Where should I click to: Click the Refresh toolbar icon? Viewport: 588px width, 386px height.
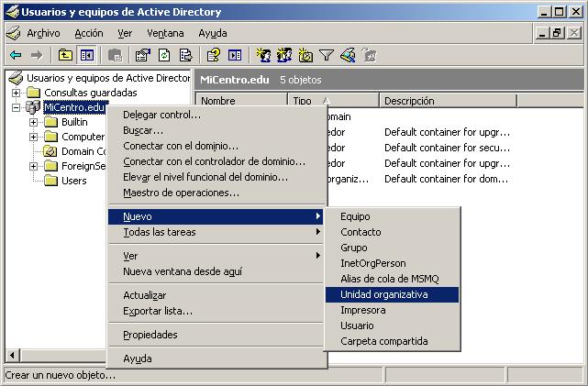tap(164, 55)
